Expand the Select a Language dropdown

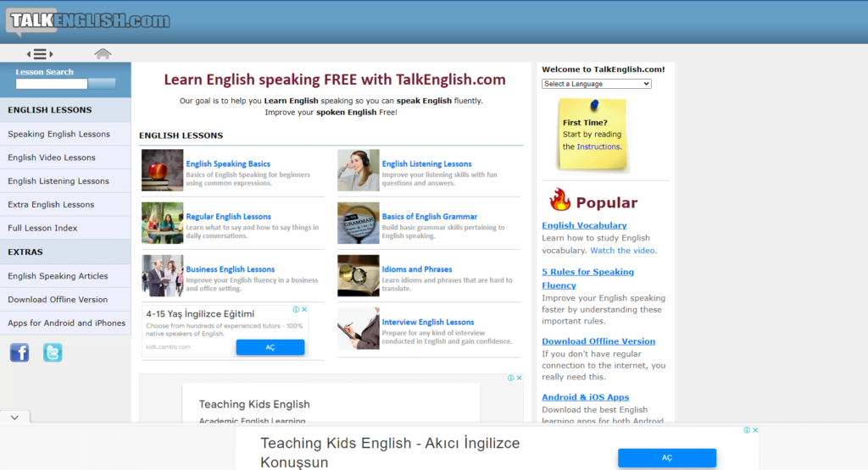596,84
